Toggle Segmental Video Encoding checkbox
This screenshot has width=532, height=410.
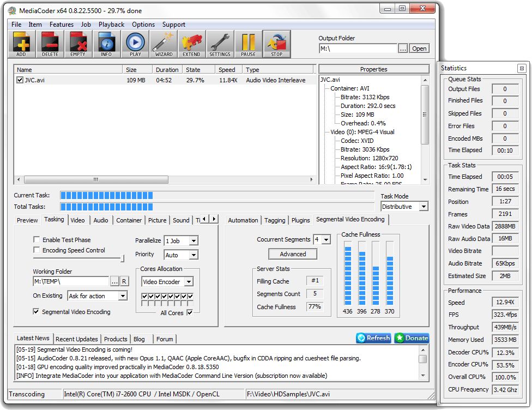tap(37, 312)
